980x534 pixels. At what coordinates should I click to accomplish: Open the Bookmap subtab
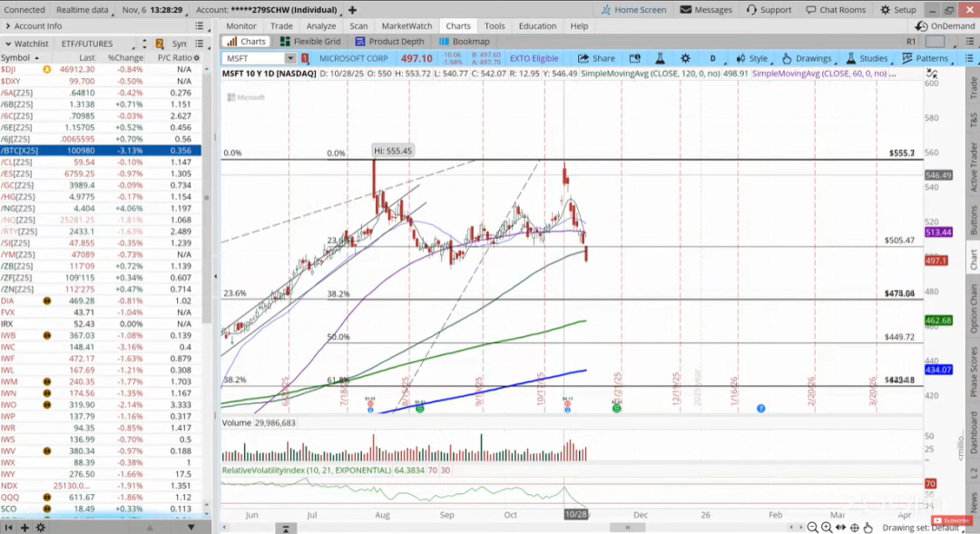465,41
